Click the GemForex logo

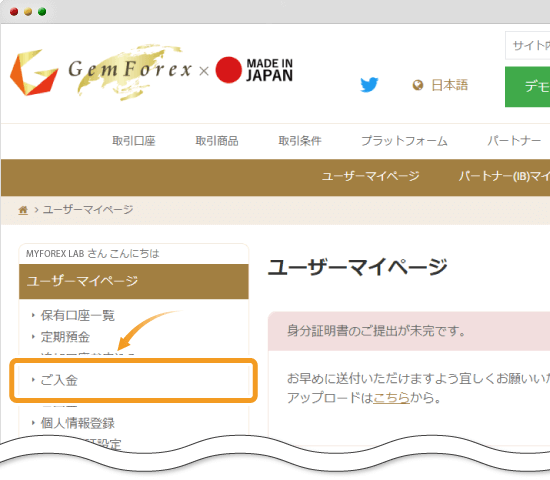pyautogui.click(x=102, y=72)
